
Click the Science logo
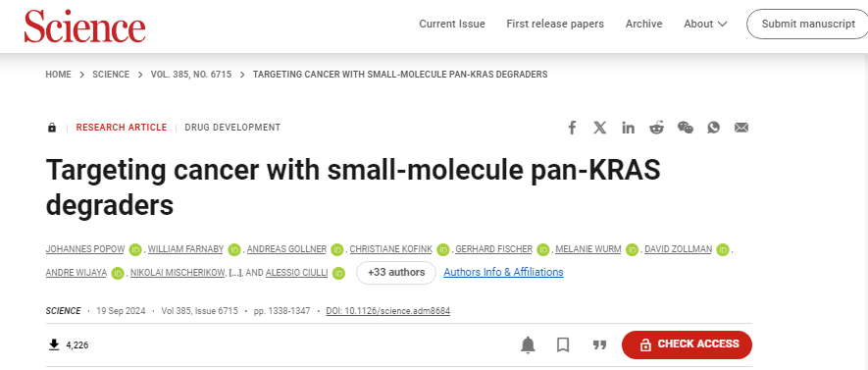84,26
